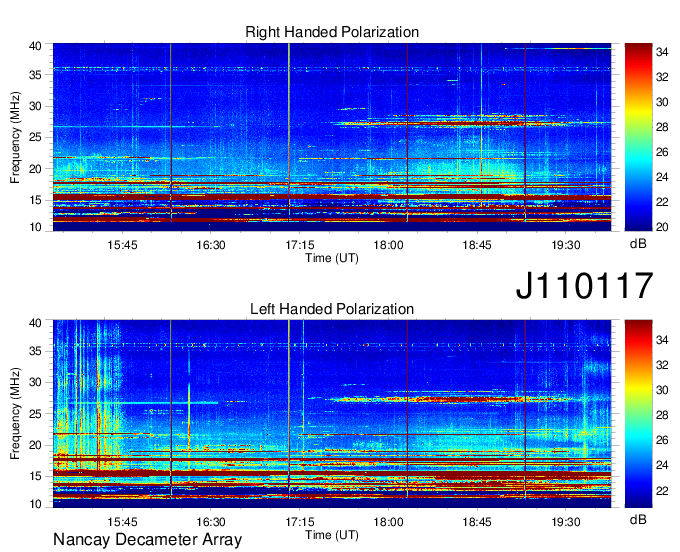Click the 40 MHz tick of Right Handed plot
This screenshot has height=552, width=680.
[x=36, y=46]
